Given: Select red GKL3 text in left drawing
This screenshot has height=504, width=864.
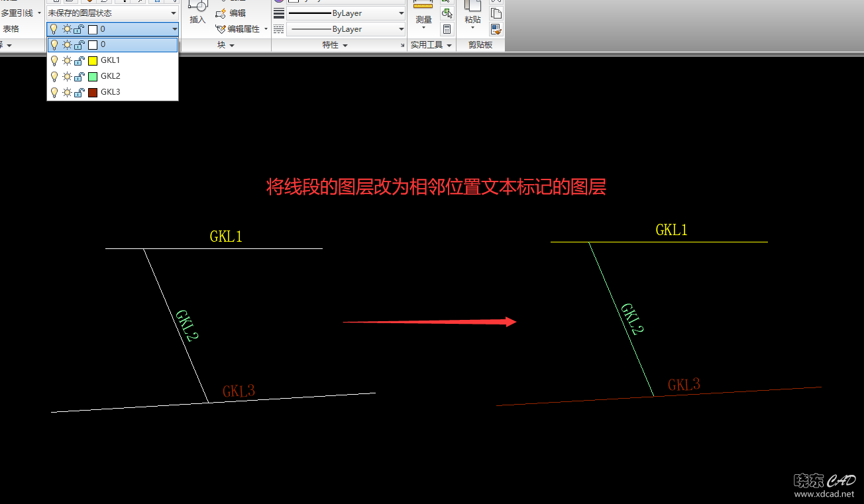Looking at the screenshot, I should tap(239, 391).
